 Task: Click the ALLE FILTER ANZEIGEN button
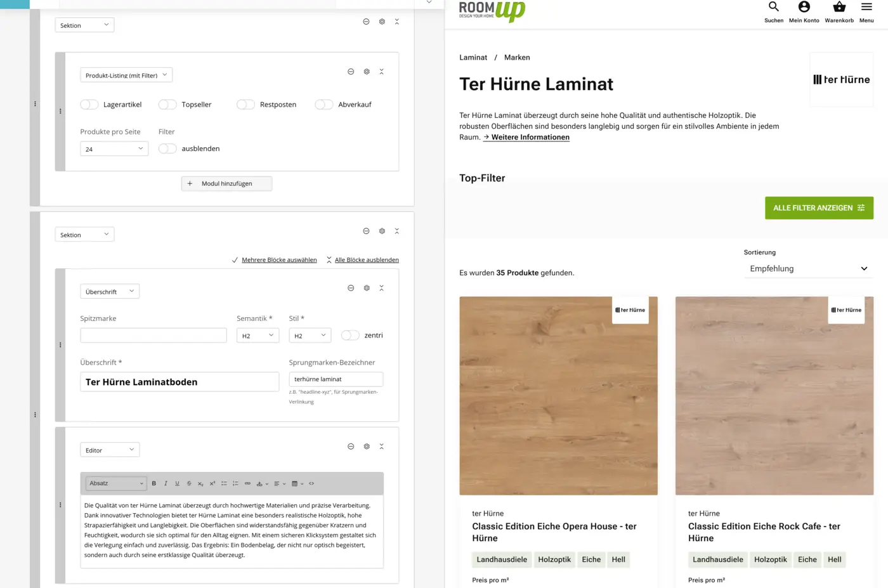click(818, 208)
